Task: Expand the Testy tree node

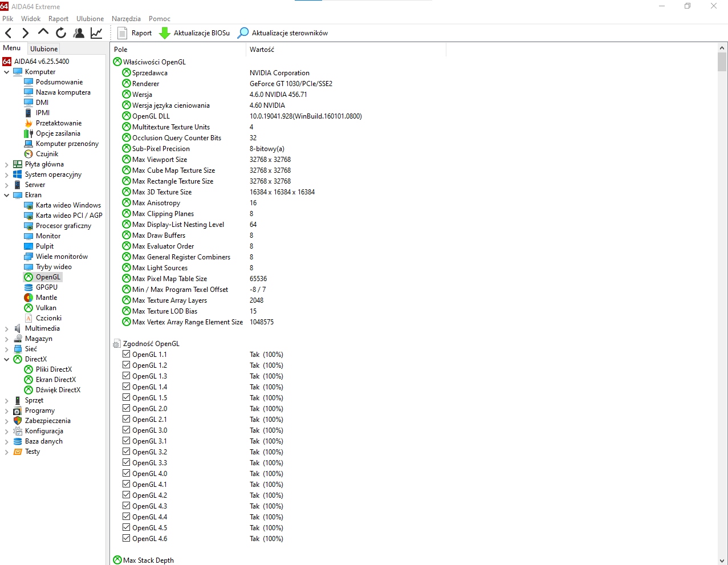Action: [7, 452]
